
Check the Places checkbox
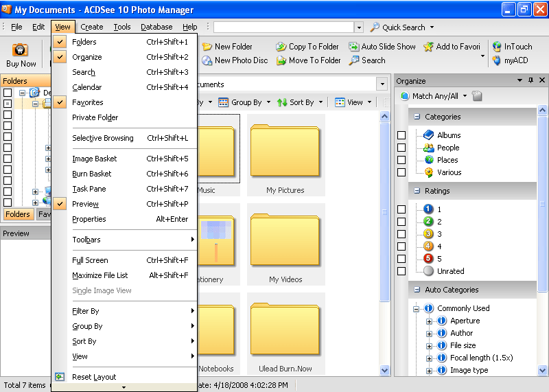[x=401, y=160]
